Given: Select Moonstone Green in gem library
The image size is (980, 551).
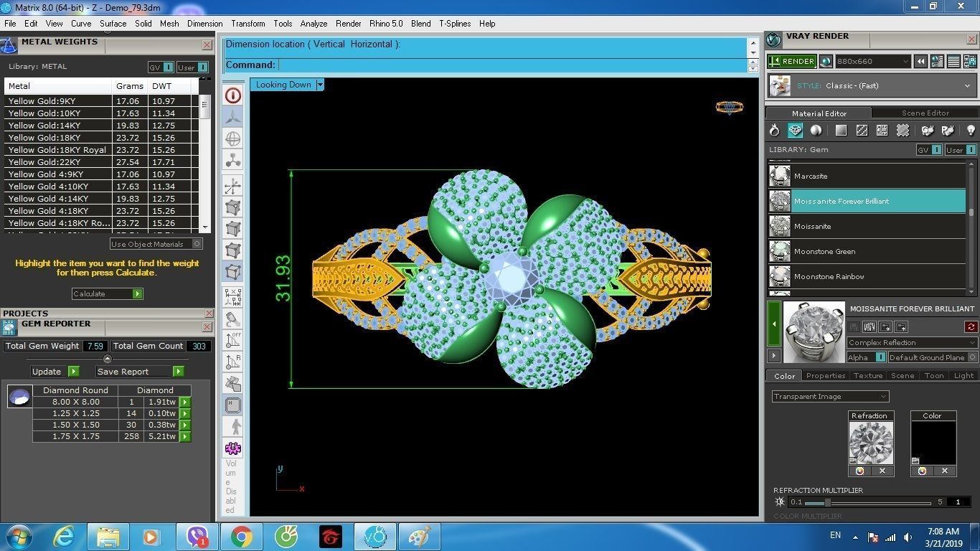Looking at the screenshot, I should 867,252.
